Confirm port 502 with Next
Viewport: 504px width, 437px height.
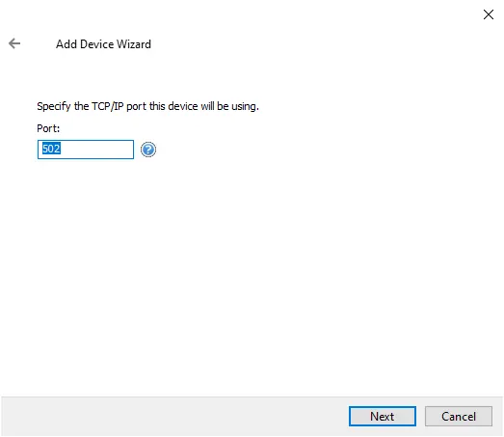point(383,416)
